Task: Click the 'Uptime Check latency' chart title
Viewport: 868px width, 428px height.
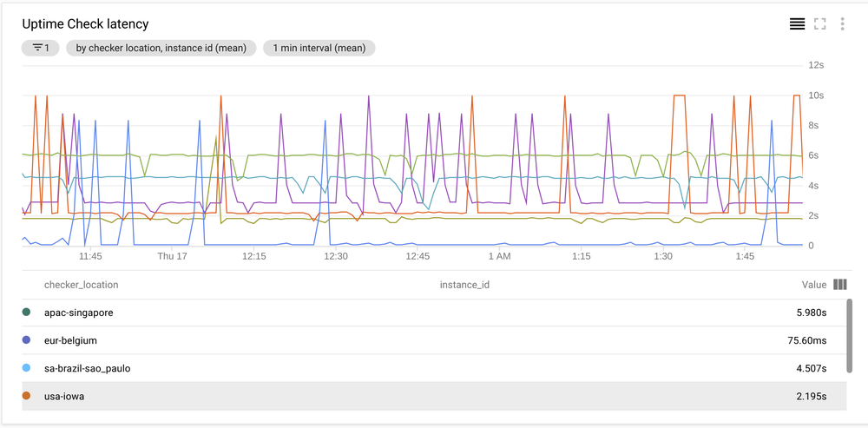Action: [85, 24]
